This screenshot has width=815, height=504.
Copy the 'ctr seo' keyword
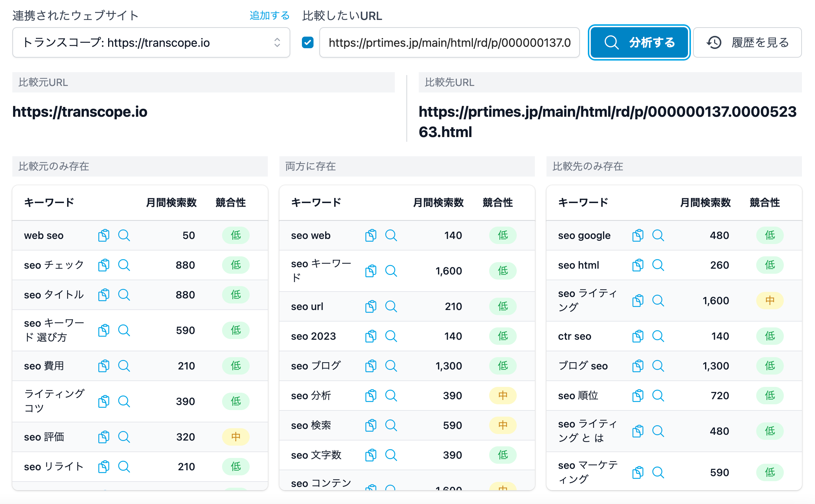638,336
